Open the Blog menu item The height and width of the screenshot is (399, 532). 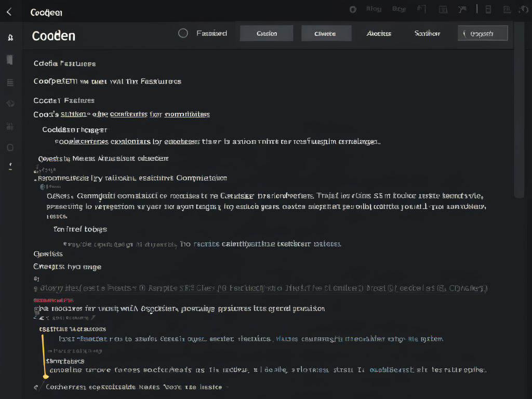[373, 9]
